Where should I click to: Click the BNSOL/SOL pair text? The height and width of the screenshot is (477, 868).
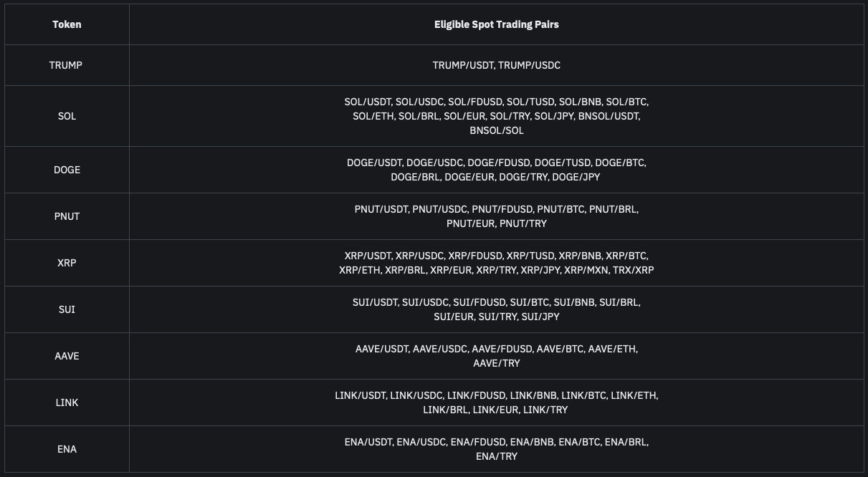click(x=496, y=130)
